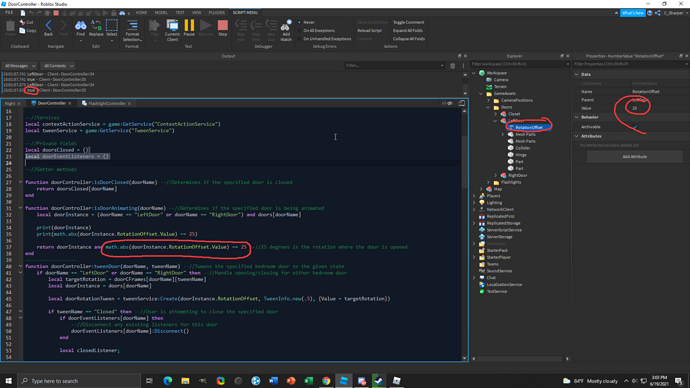690x388 pixels.
Task: Toggle the Archivable checkbox
Action: pos(635,127)
